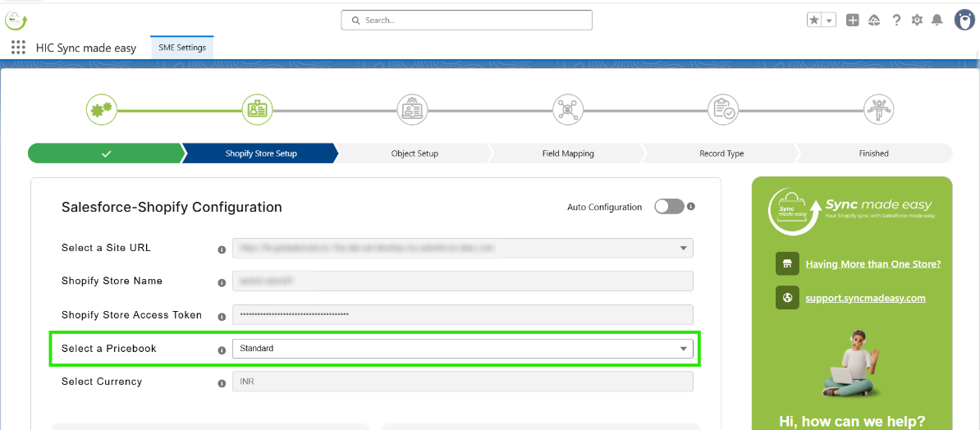980x430 pixels.
Task: Click the store icon beside Having More than One Store
Action: pyautogui.click(x=787, y=263)
